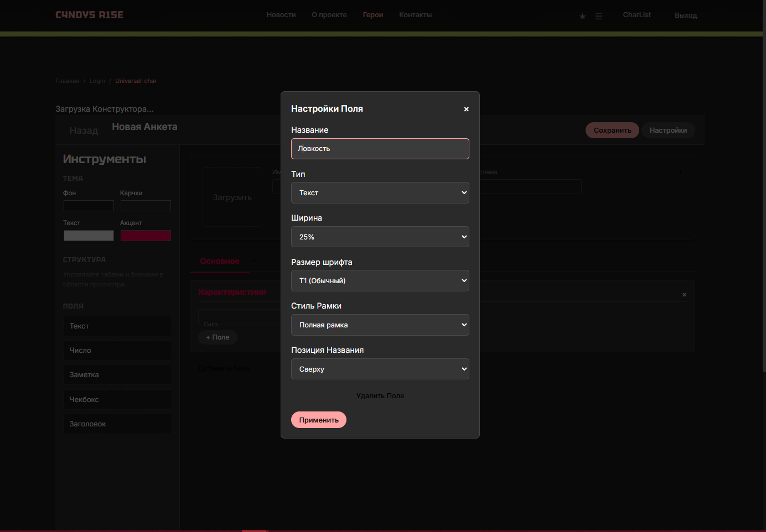Open the О проекте menu item
Viewport: 766px width, 532px height.
tap(329, 15)
